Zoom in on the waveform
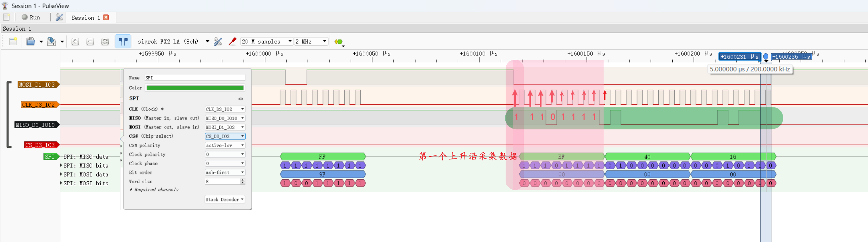Viewport: 868px width, 242px height. coord(75,42)
